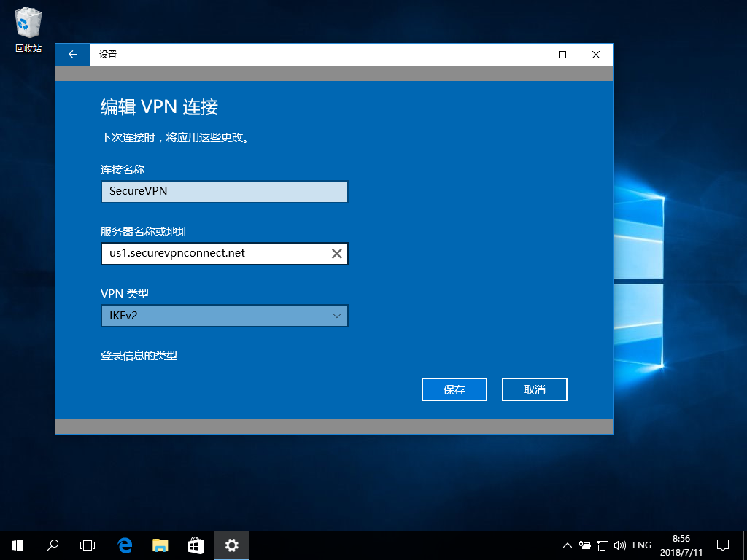Image resolution: width=747 pixels, height=560 pixels.
Task: Click the 服务器名称或地址 label
Action: [x=144, y=232]
